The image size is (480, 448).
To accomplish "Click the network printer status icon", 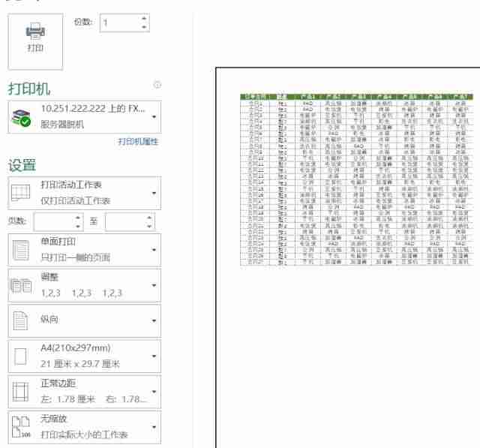I will tap(21, 118).
